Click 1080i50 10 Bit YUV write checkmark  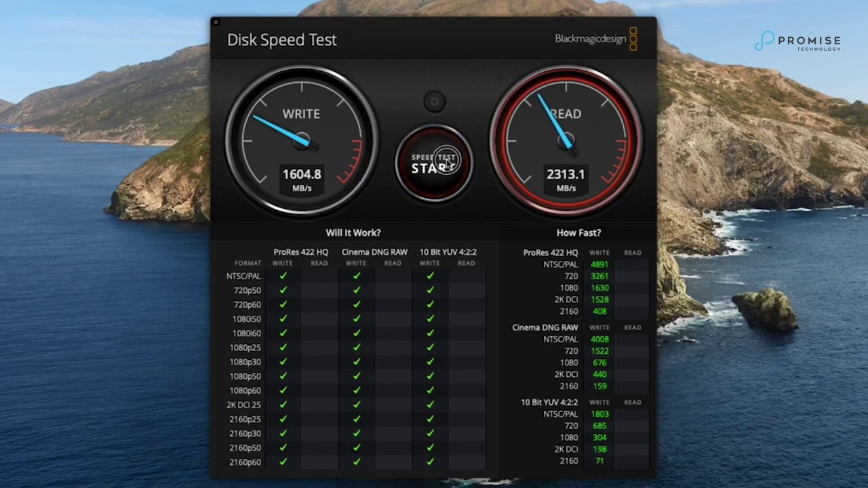430,319
